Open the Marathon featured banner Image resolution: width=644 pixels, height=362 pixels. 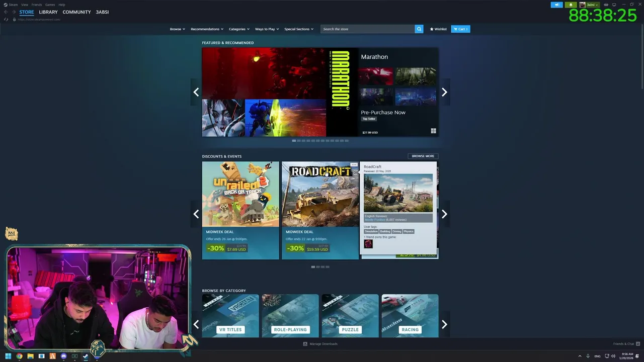coord(320,92)
